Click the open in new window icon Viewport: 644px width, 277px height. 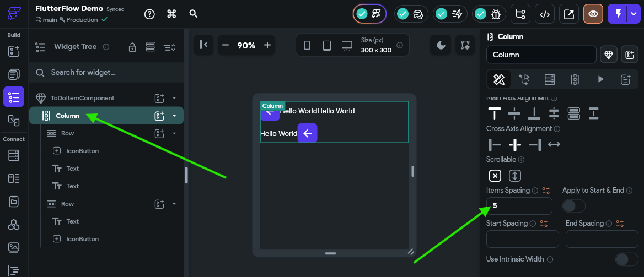(x=569, y=14)
